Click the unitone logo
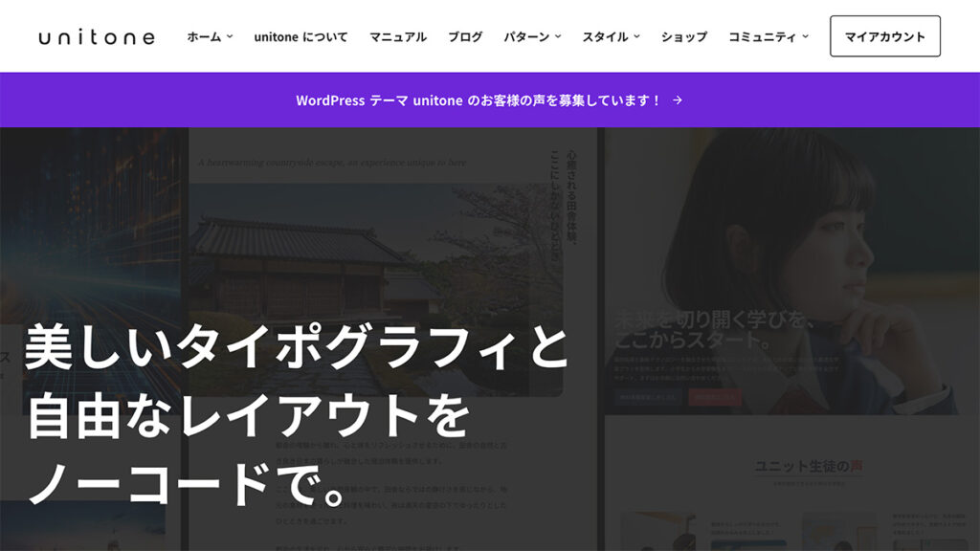This screenshot has height=551, width=980. [97, 37]
